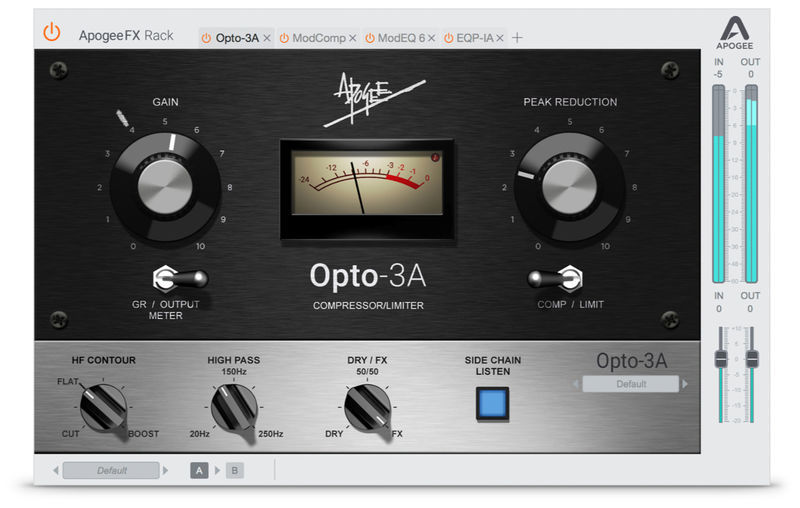Bypass ModEQ 6 using its tab power icon
The height and width of the screenshot is (508, 800).
(x=370, y=38)
